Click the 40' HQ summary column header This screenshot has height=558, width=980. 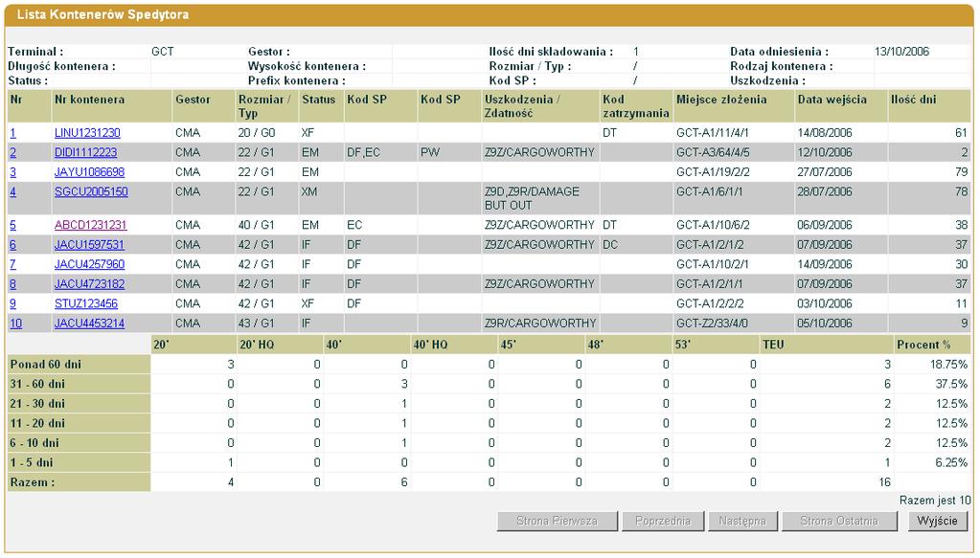[x=454, y=345]
